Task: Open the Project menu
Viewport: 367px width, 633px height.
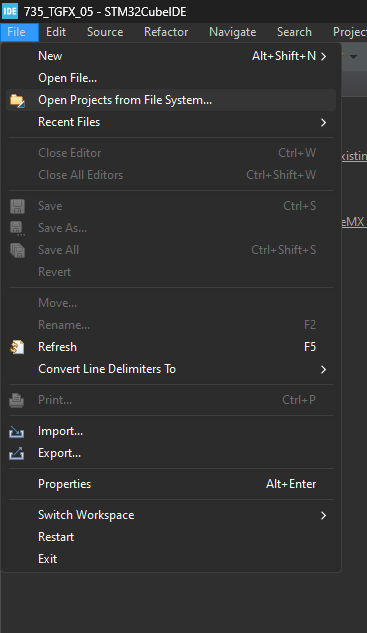Action: (350, 32)
